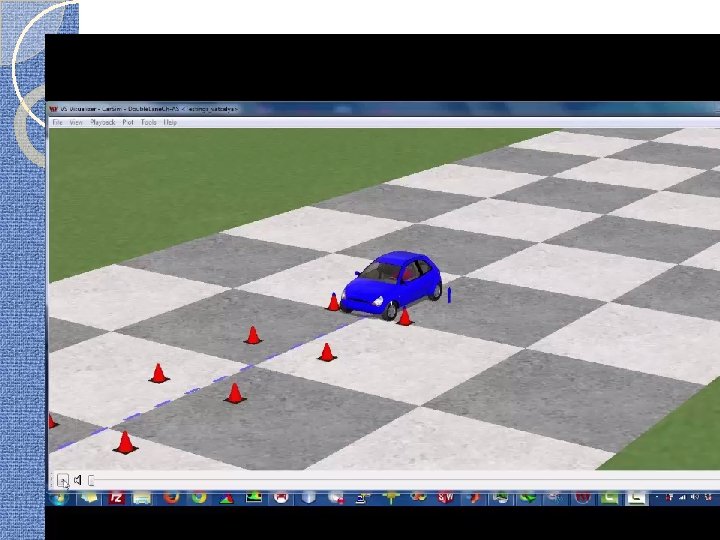Open FileZilla from the taskbar
The width and height of the screenshot is (720, 540).
[116, 498]
